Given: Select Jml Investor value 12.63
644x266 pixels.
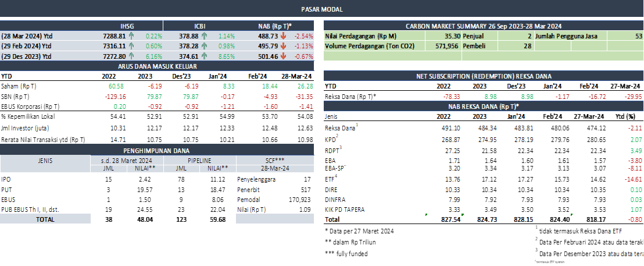Looking at the screenshot, I should pyautogui.click(x=305, y=128).
